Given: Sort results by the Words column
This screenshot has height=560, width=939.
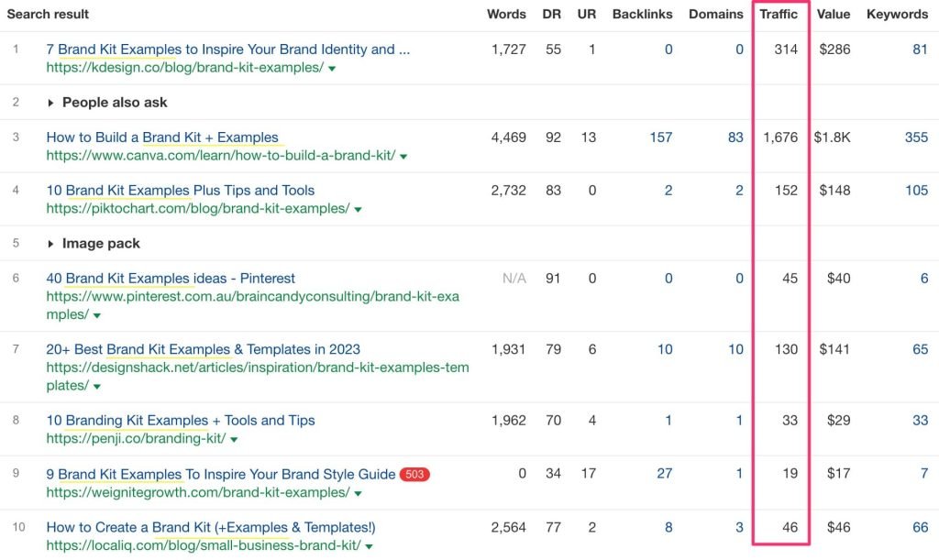Looking at the screenshot, I should [x=505, y=14].
